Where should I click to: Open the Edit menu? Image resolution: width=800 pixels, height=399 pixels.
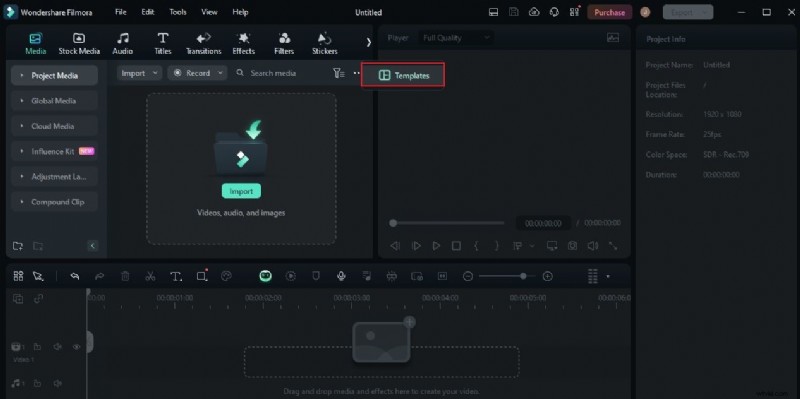click(148, 12)
